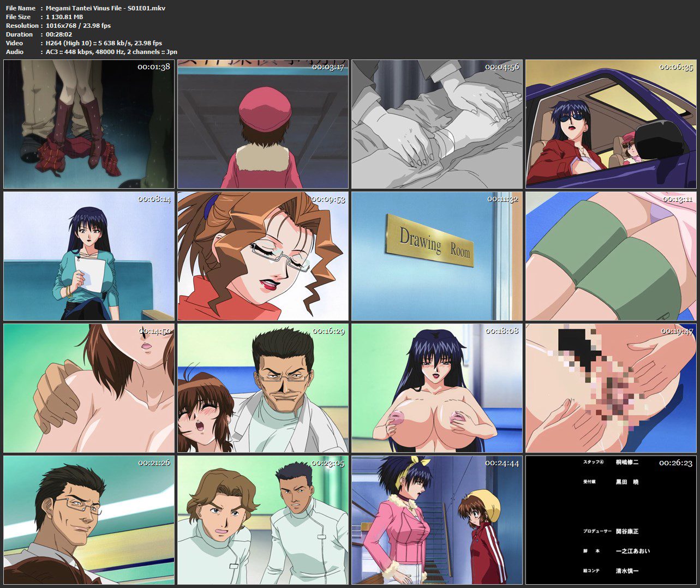Open the stairway scene thumbnail at 00:24:44
The width and height of the screenshot is (700, 588).
coord(437,520)
